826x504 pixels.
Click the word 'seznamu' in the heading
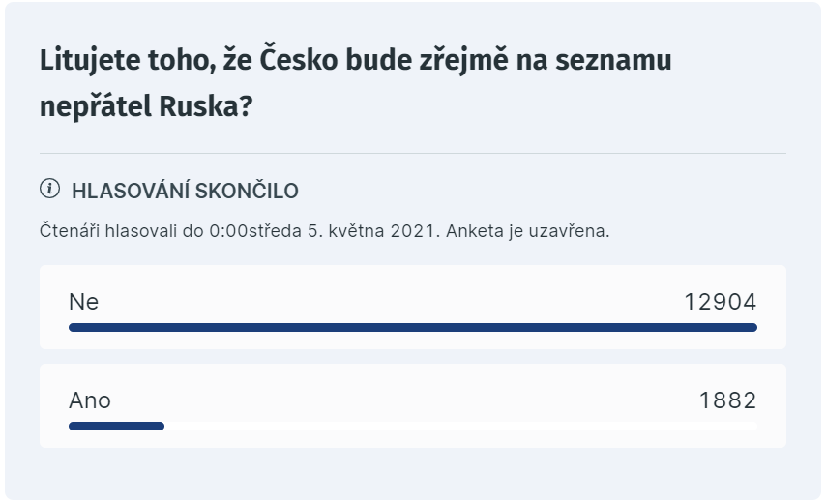614,60
